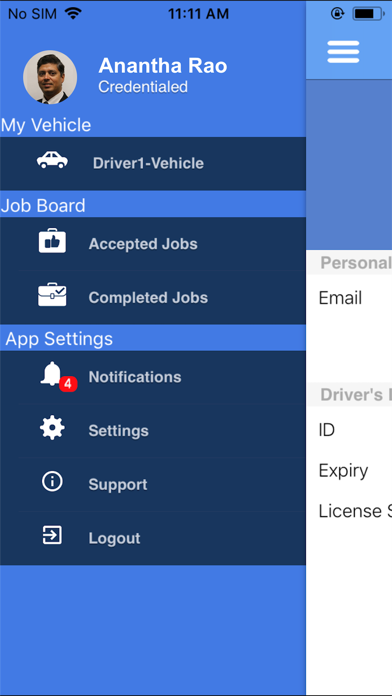Click the car icon beside Driver1-Vehicle
This screenshot has width=392, height=696.
(x=52, y=160)
